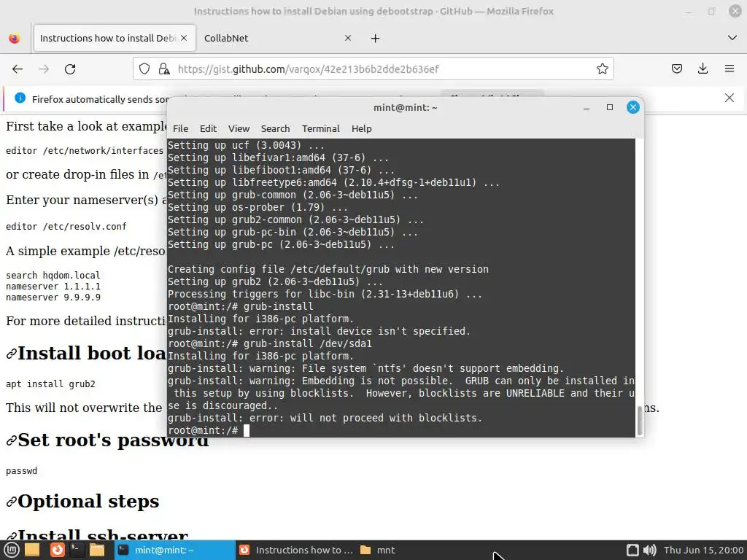Image resolution: width=747 pixels, height=560 pixels.
Task: Open terminal File menu
Action: click(x=181, y=128)
